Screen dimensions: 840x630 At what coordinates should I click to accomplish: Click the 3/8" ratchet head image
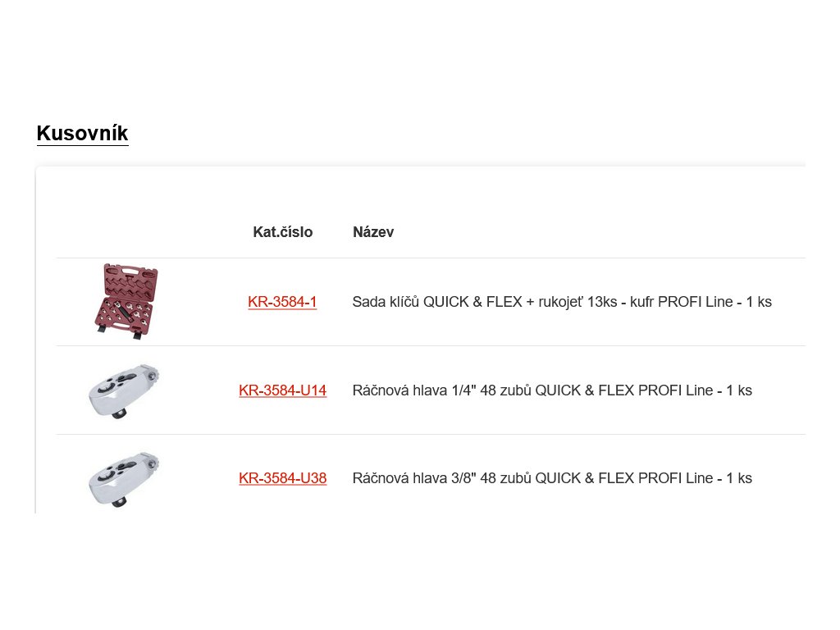[123, 478]
